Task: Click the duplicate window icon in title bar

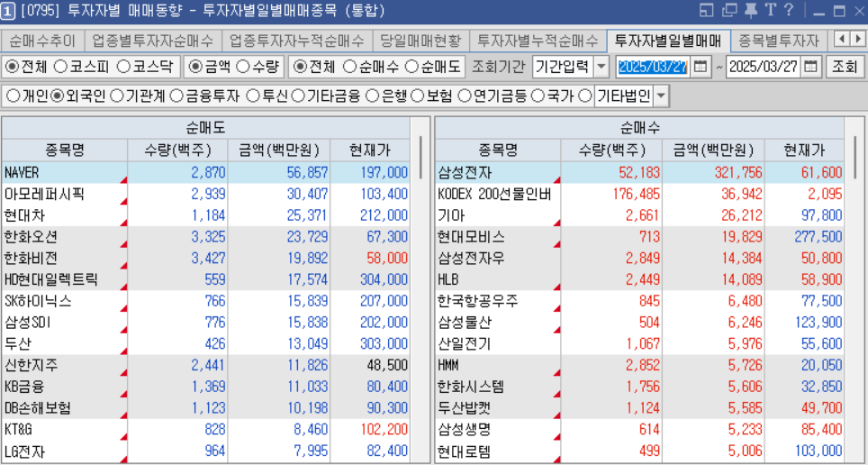Action: click(731, 10)
